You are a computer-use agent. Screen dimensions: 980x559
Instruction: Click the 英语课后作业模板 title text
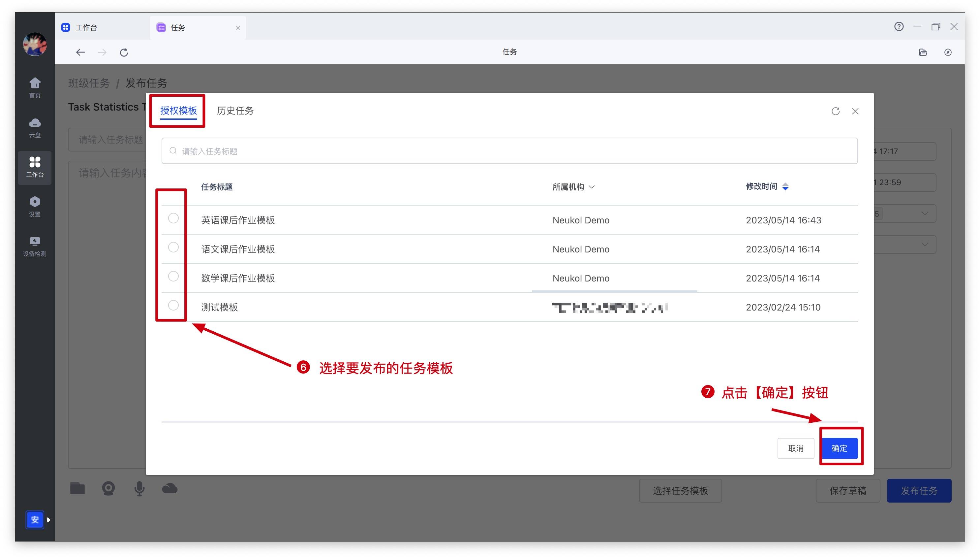[238, 220]
